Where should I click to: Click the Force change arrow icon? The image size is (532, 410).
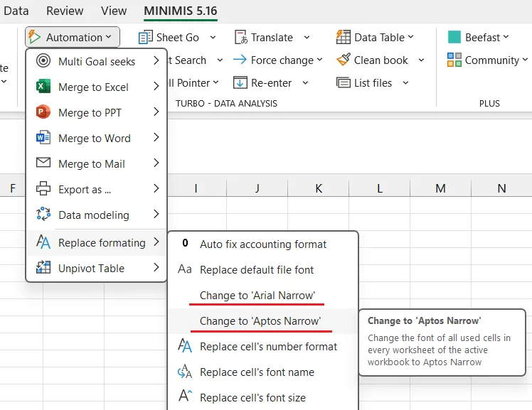(240, 60)
